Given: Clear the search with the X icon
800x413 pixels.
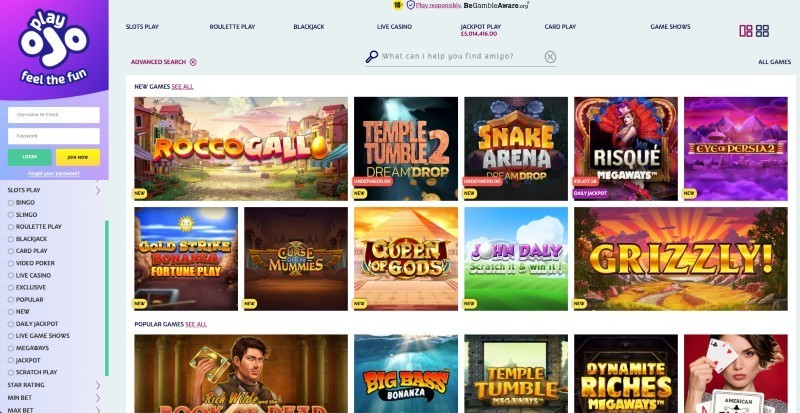Looking at the screenshot, I should pos(550,57).
